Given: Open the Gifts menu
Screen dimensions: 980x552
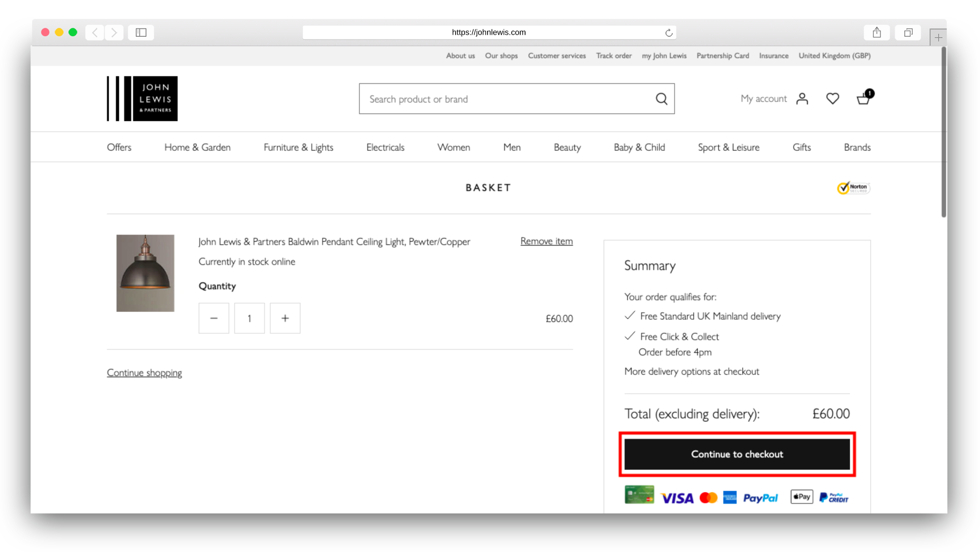Looking at the screenshot, I should pos(802,147).
